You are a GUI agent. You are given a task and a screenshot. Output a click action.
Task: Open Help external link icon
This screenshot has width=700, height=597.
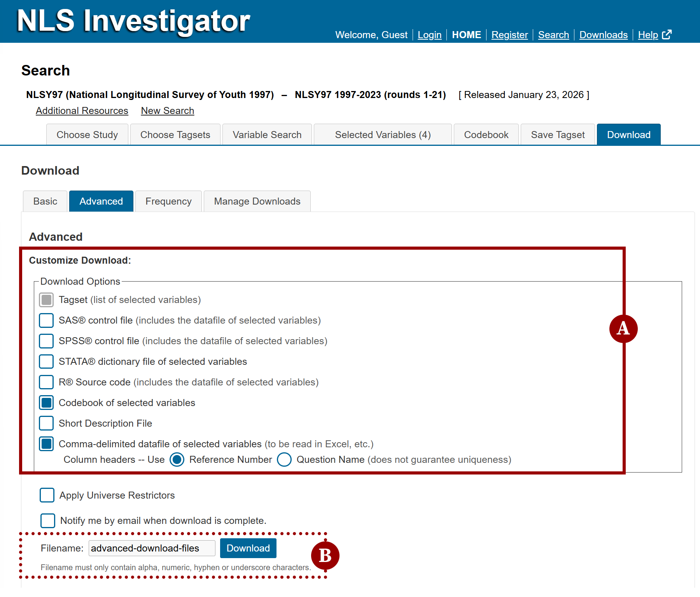667,35
